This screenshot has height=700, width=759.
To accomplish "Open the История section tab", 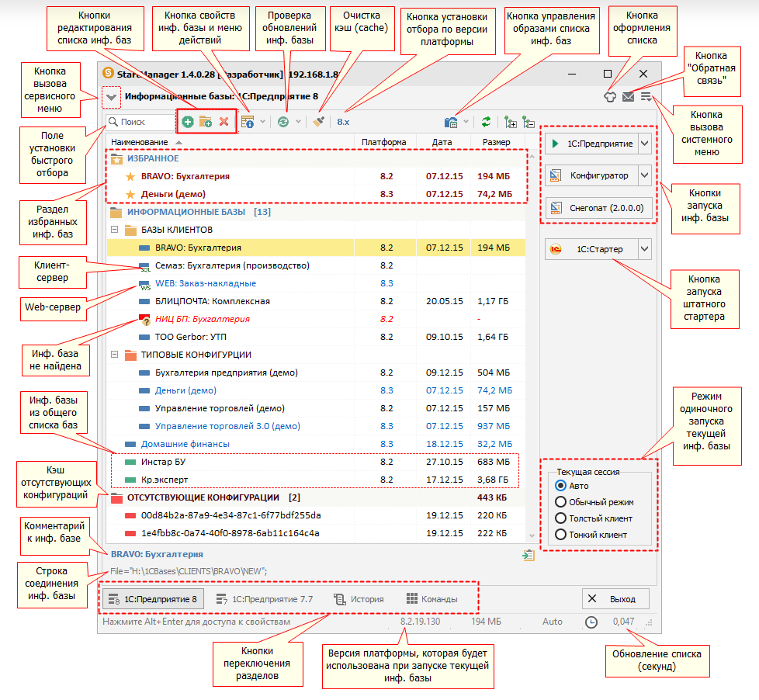I will click(359, 599).
